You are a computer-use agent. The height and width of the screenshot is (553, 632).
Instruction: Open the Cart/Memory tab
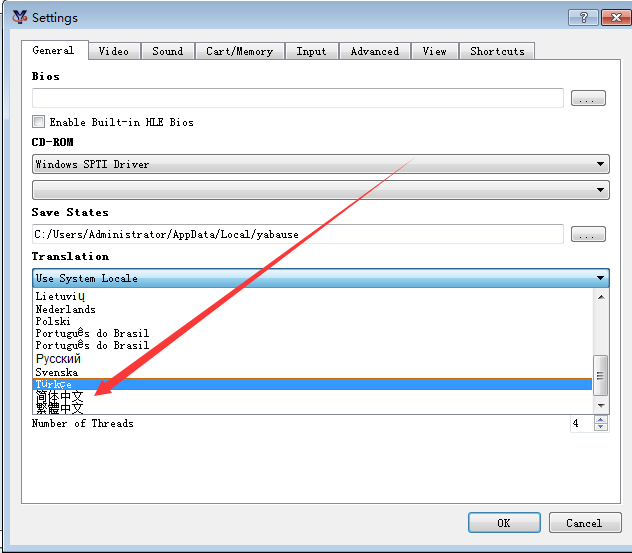239,51
